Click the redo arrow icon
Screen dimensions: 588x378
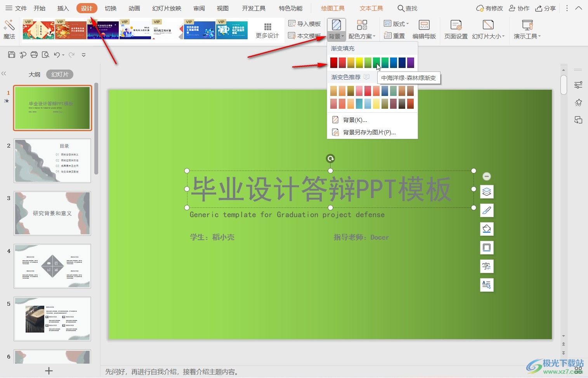pos(71,55)
